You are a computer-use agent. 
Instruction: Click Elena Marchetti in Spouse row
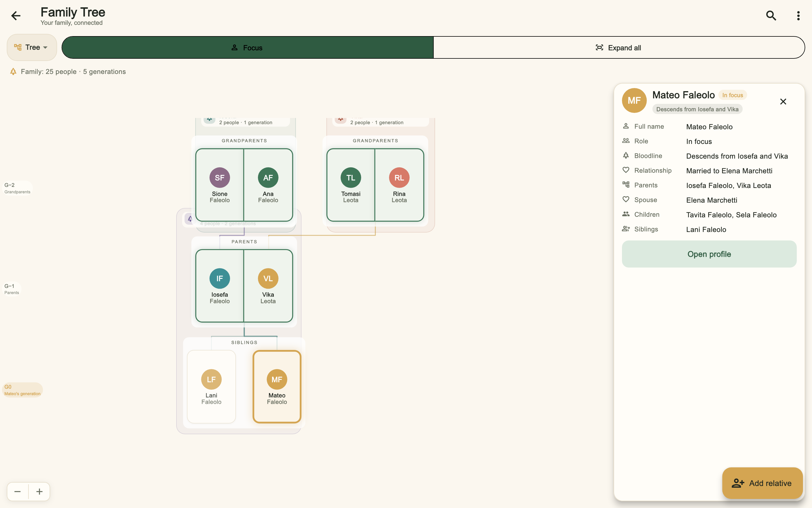(712, 200)
